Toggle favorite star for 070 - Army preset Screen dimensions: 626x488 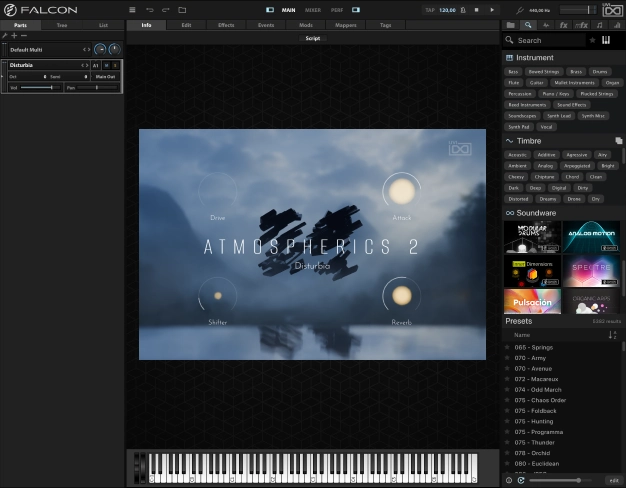tap(509, 357)
